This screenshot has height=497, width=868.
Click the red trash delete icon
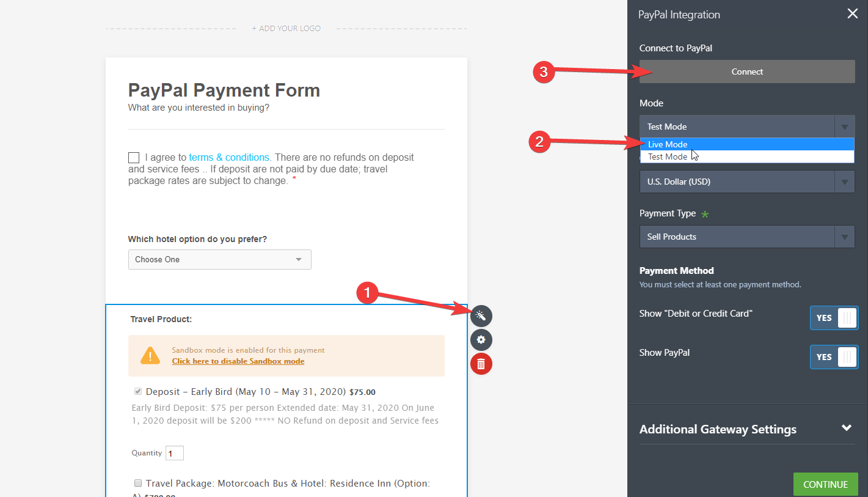tap(481, 364)
